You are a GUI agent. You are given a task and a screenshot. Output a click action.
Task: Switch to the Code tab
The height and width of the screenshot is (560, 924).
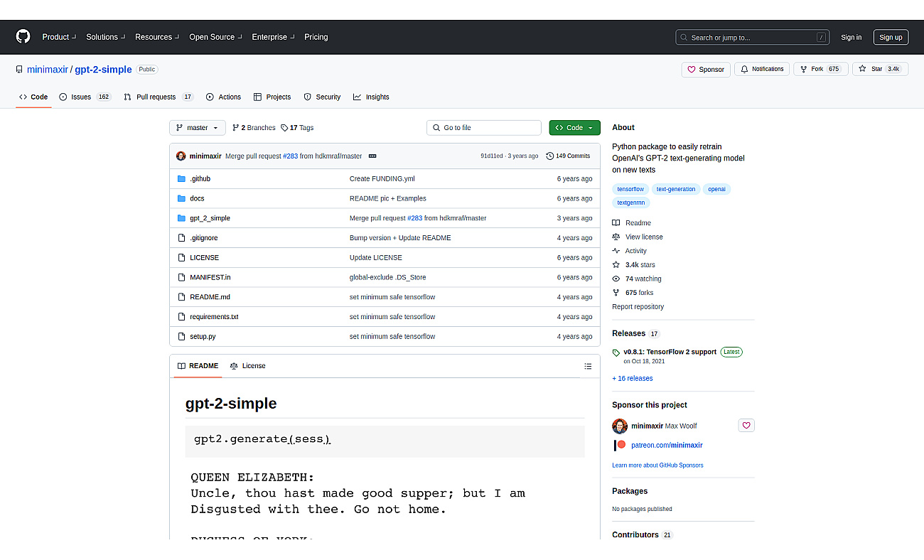pyautogui.click(x=33, y=97)
